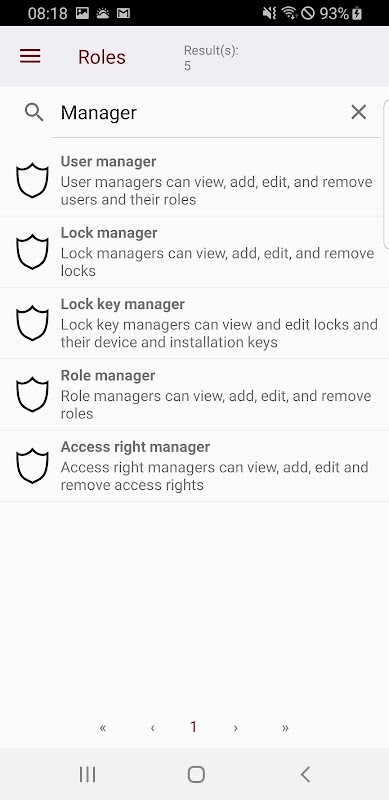Open the Access right manager entry
Screen dimensions: 389x800
[194, 466]
